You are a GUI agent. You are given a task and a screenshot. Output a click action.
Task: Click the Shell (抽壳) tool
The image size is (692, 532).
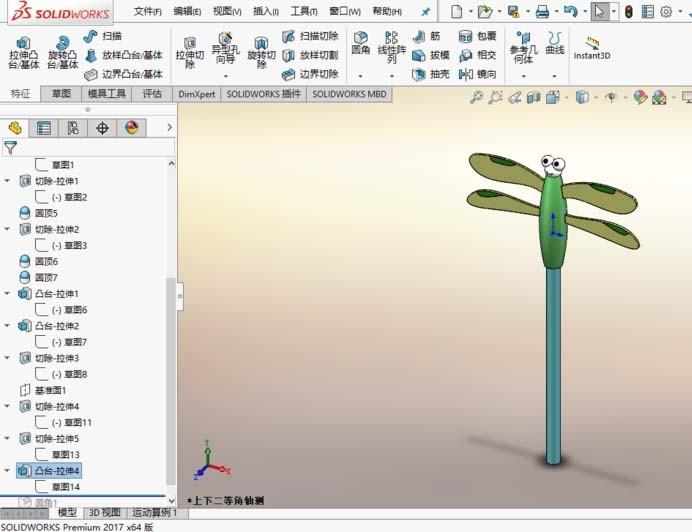431,74
